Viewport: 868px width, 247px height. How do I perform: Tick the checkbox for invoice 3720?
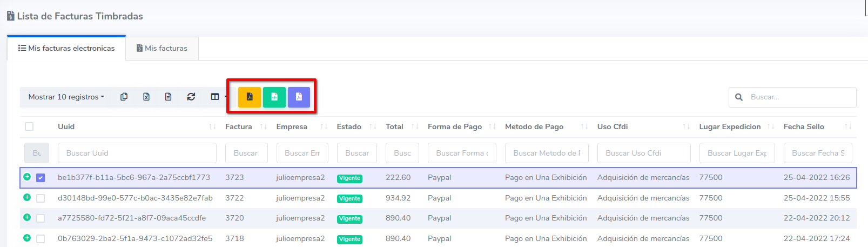click(x=41, y=218)
